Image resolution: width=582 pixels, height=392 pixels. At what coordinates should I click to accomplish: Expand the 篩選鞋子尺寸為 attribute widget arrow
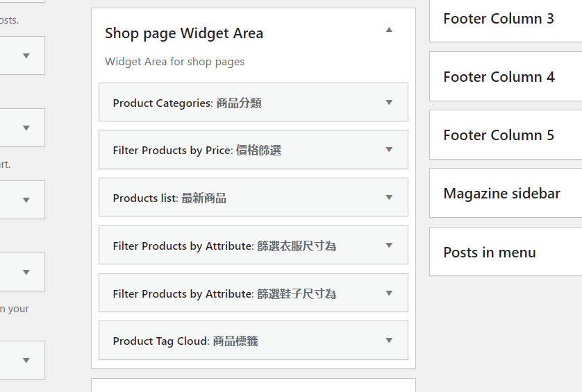389,293
